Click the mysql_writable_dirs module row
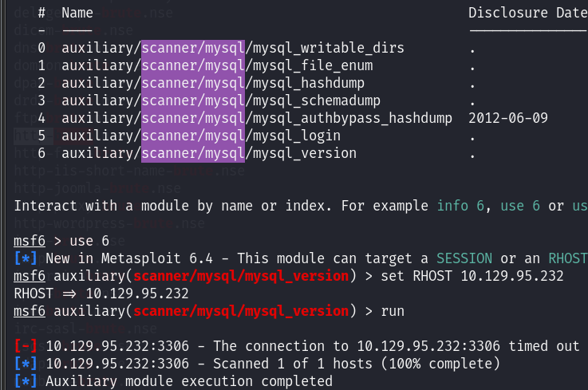The height and width of the screenshot is (390, 588). (x=233, y=48)
